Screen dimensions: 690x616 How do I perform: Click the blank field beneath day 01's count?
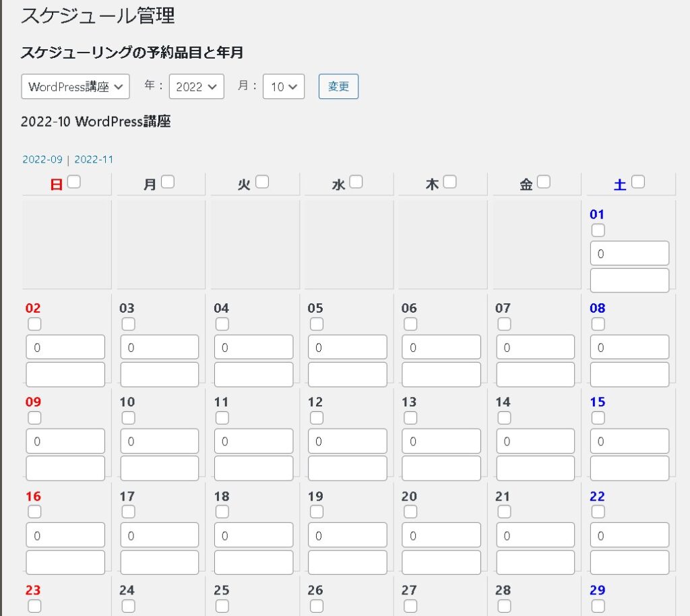tap(630, 280)
